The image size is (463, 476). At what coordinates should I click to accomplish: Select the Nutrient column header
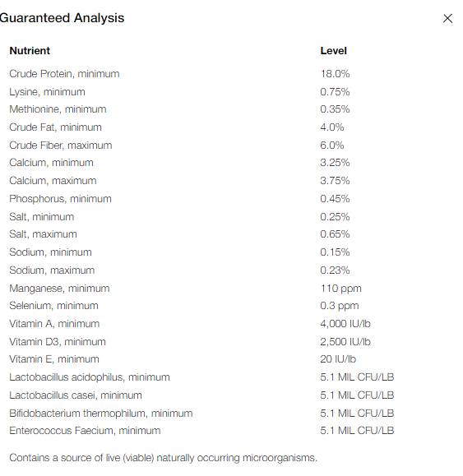click(30, 51)
